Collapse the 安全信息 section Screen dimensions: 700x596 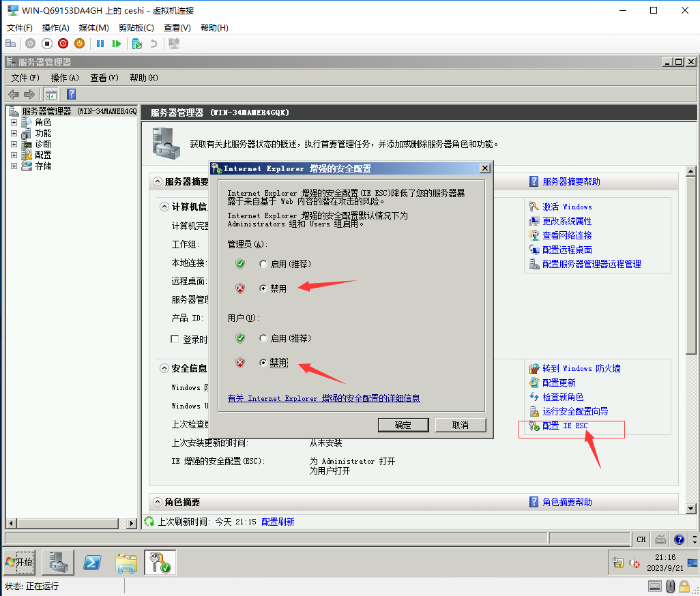coord(164,368)
